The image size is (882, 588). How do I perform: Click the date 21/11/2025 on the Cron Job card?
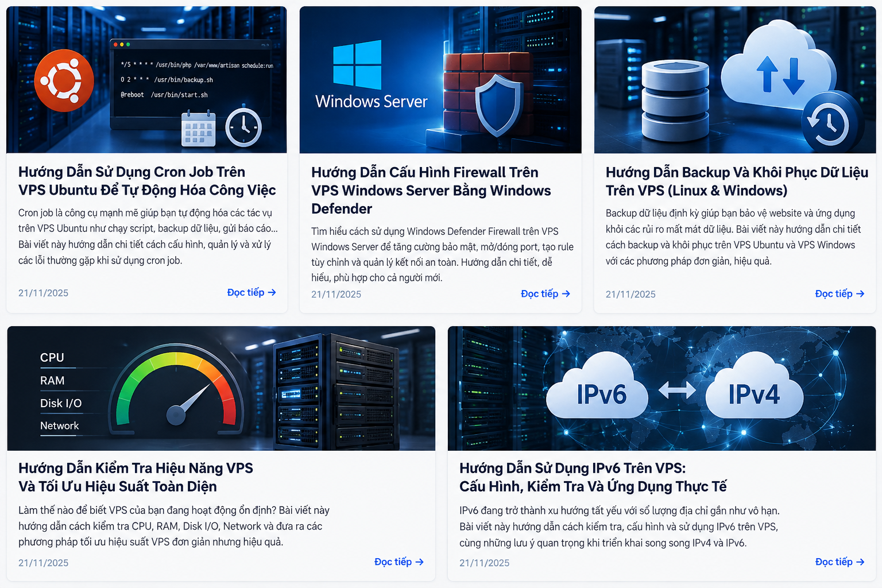43,293
